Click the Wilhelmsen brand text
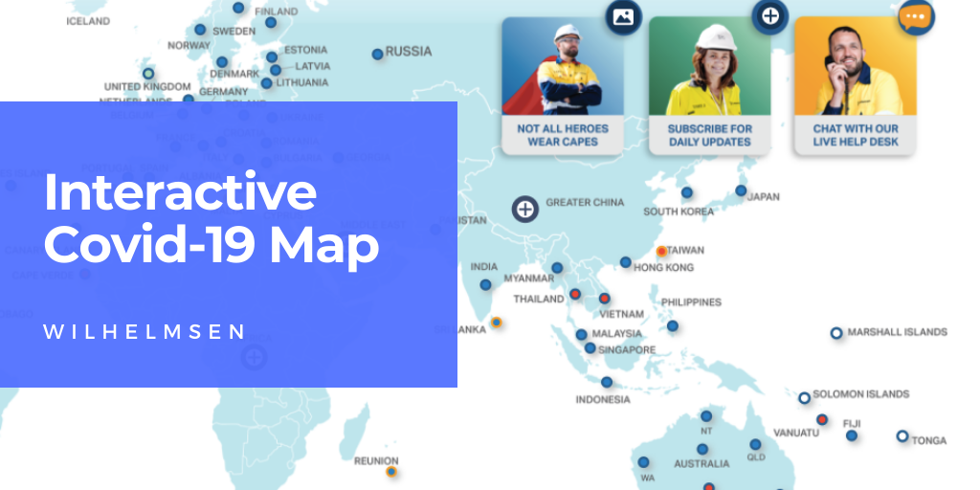Image resolution: width=980 pixels, height=490 pixels. point(145,331)
